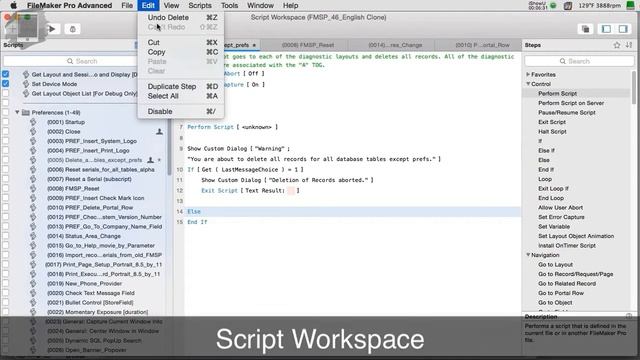Screen dimensions: 640x360
Task: Click script icon beside (0001) Startup
Action: click(33, 122)
